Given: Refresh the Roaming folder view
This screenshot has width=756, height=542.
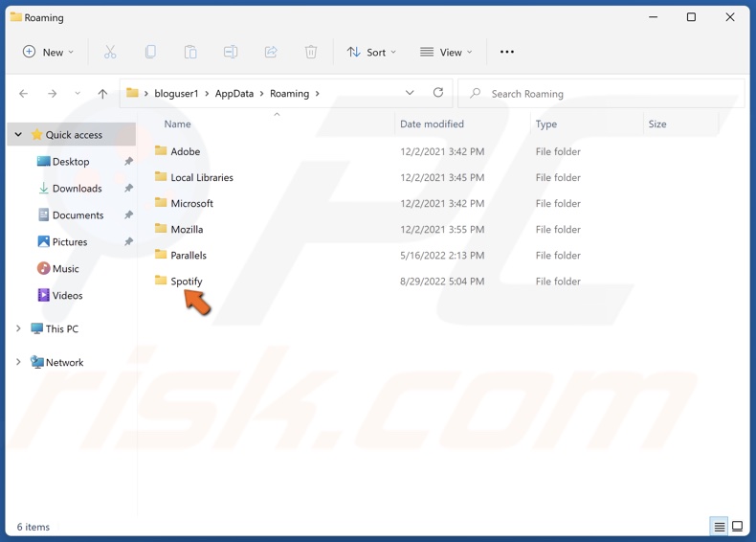Looking at the screenshot, I should pyautogui.click(x=437, y=93).
